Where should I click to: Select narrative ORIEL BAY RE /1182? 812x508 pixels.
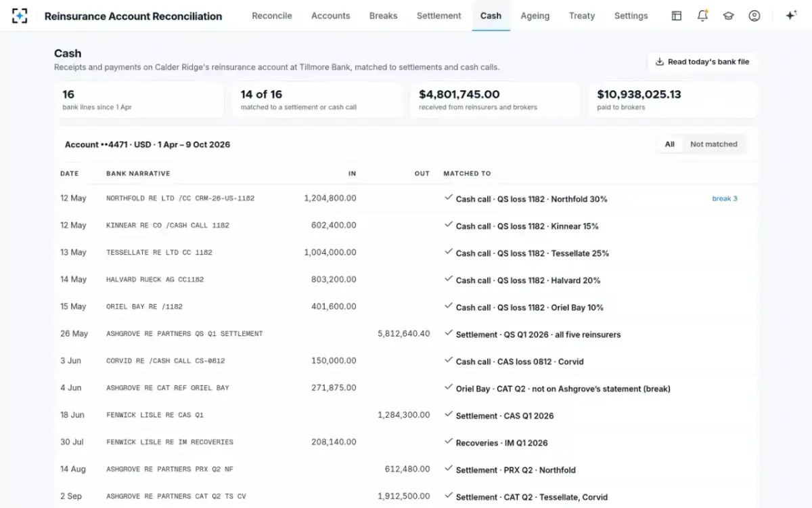(144, 307)
